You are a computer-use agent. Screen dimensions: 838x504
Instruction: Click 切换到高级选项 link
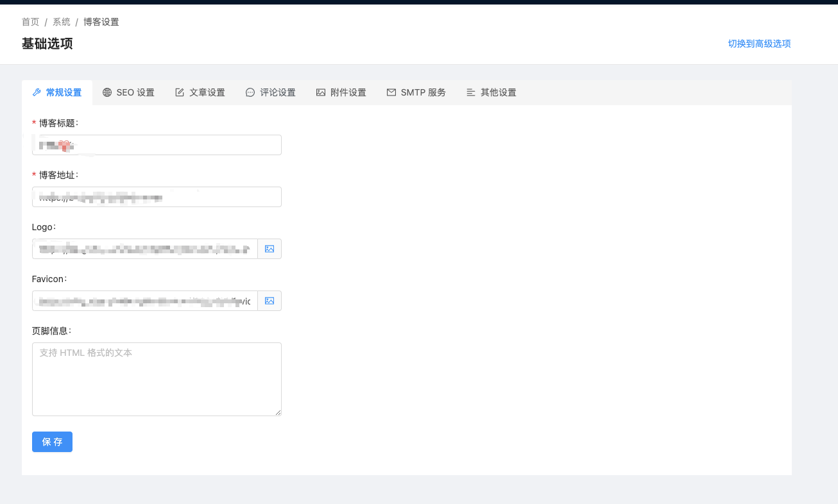tap(759, 44)
